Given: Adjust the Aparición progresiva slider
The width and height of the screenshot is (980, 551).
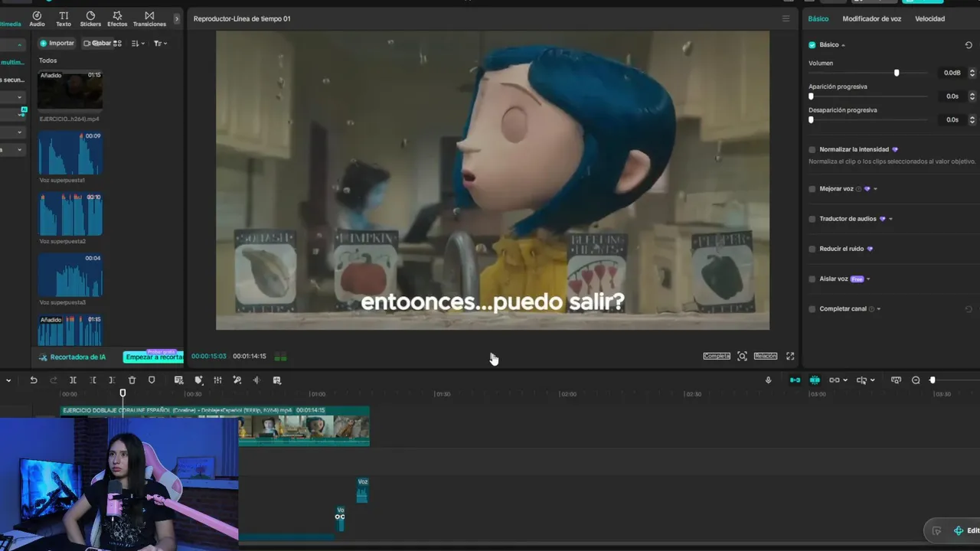Looking at the screenshot, I should pyautogui.click(x=811, y=96).
